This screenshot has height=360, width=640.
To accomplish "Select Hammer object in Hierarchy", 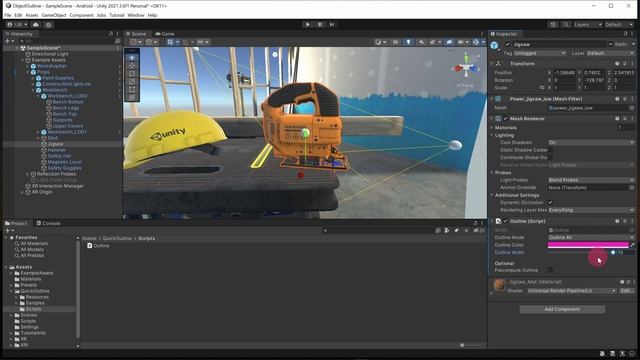I will 56,150.
